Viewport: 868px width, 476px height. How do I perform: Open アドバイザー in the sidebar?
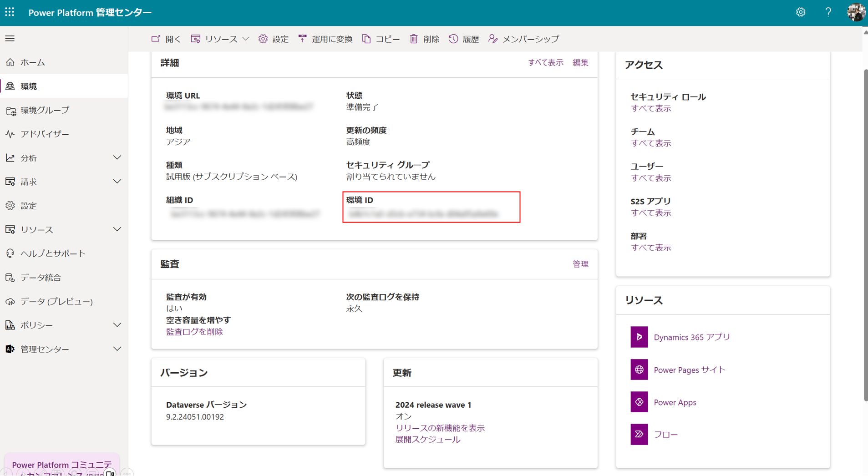point(64,134)
